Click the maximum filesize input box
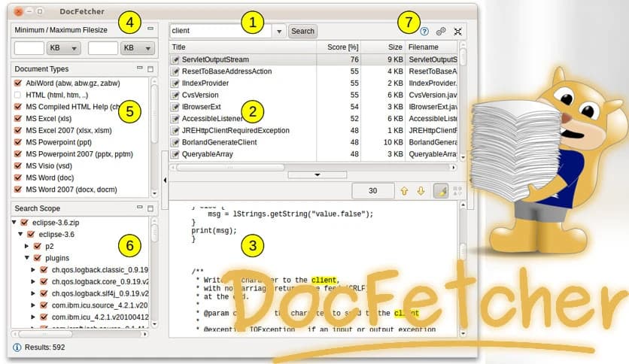Image resolution: width=629 pixels, height=364 pixels. 103,48
